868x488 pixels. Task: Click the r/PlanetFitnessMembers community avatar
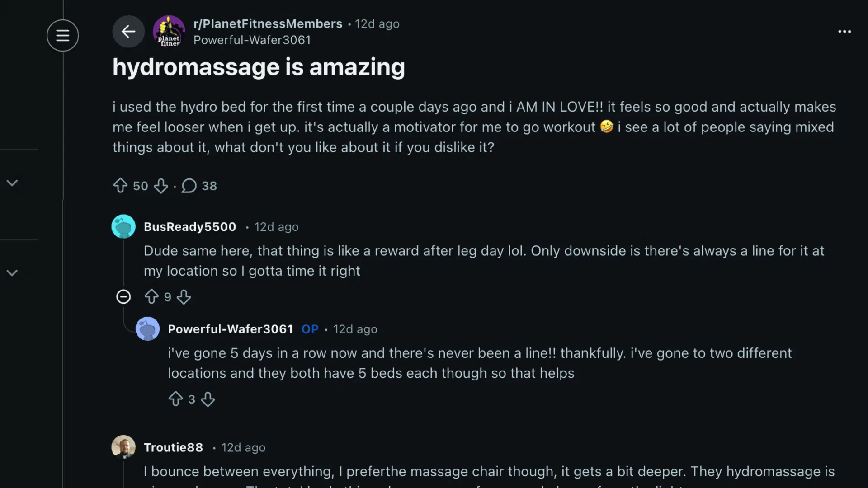169,31
